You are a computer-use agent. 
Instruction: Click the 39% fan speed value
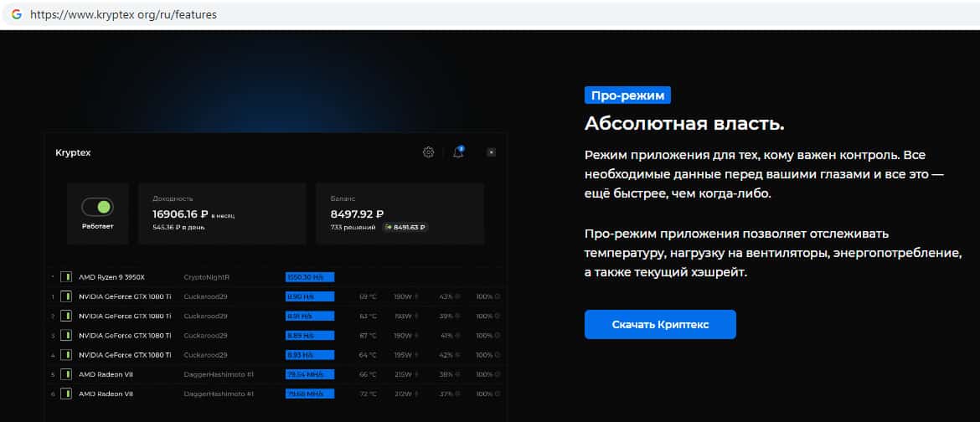pos(446,316)
